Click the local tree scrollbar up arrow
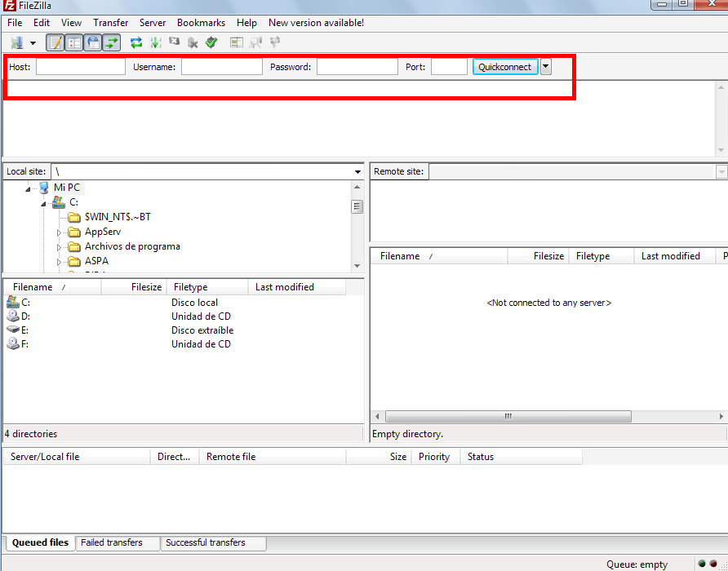728x571 pixels. coord(357,187)
